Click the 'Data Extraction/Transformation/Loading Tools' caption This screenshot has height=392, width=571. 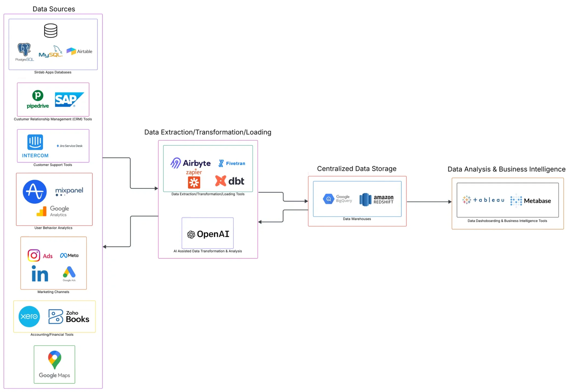(x=208, y=194)
